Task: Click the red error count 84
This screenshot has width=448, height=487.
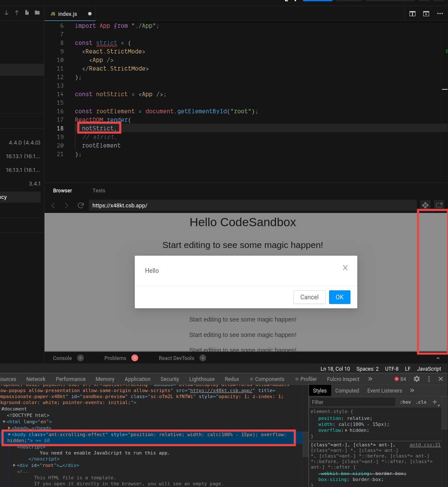Action: [400, 379]
